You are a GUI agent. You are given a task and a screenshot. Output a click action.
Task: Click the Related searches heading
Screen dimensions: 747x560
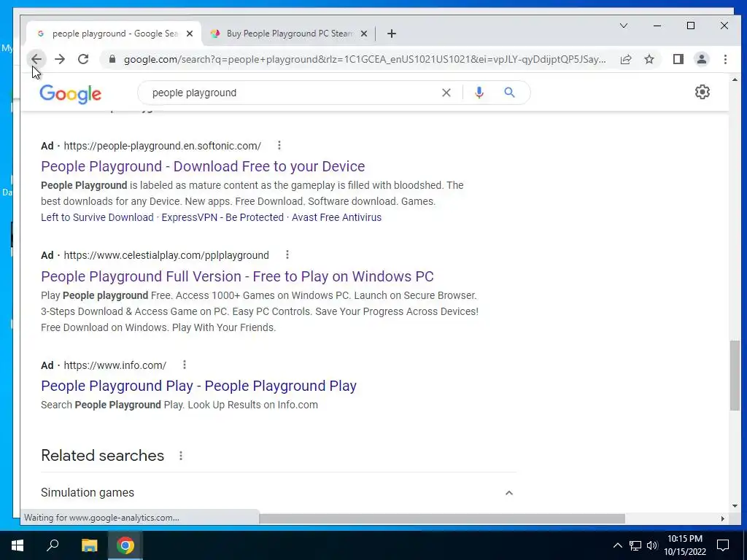coord(102,456)
